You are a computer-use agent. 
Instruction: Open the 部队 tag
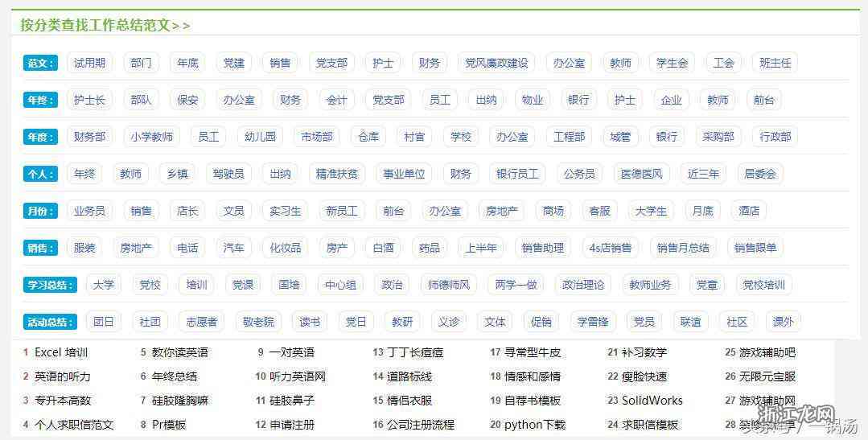tap(141, 101)
